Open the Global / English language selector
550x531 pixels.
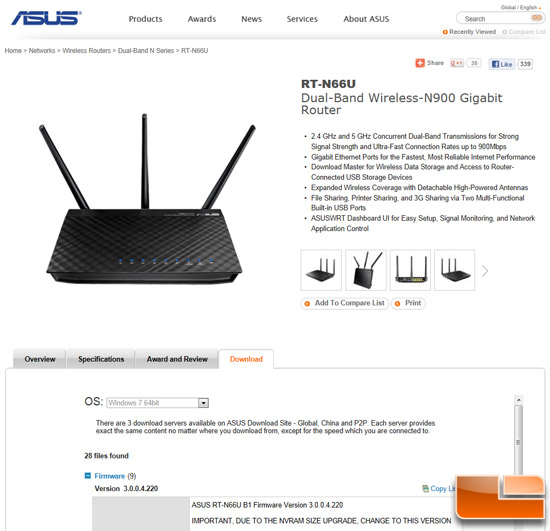(521, 7)
